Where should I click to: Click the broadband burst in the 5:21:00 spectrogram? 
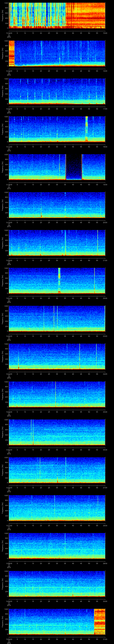point(59,280)
